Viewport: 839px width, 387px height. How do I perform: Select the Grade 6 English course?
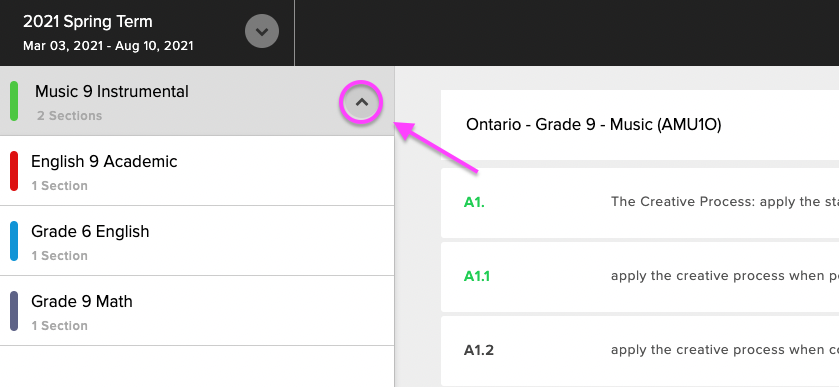coord(197,241)
